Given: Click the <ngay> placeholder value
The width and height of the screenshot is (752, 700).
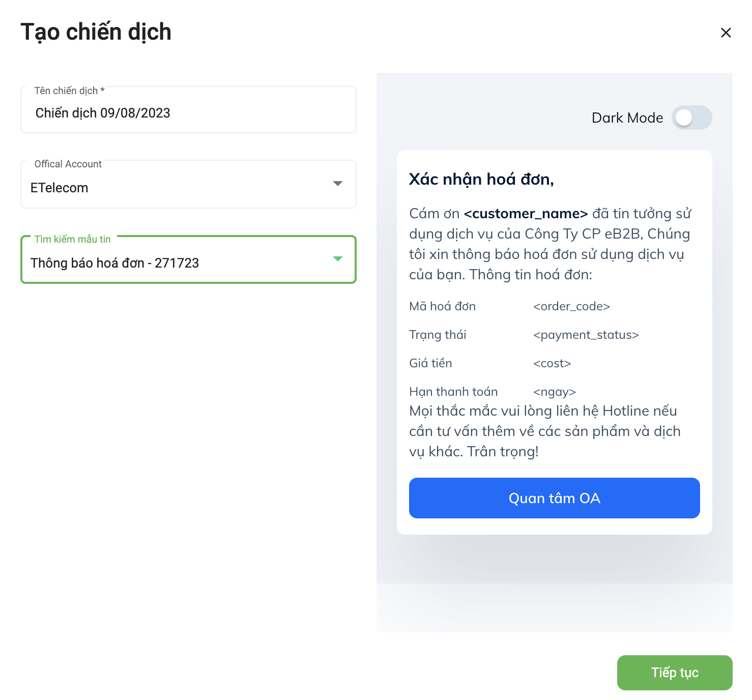Looking at the screenshot, I should (555, 392).
